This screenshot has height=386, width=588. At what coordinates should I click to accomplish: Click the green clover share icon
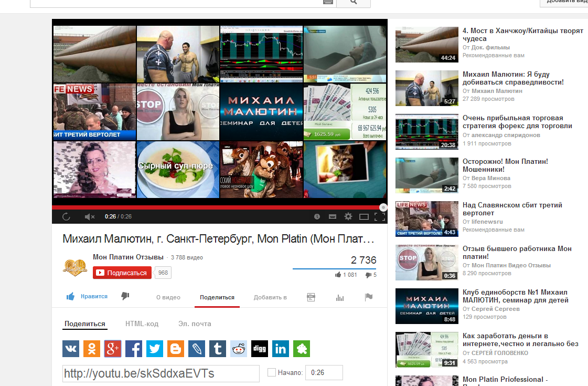click(302, 349)
